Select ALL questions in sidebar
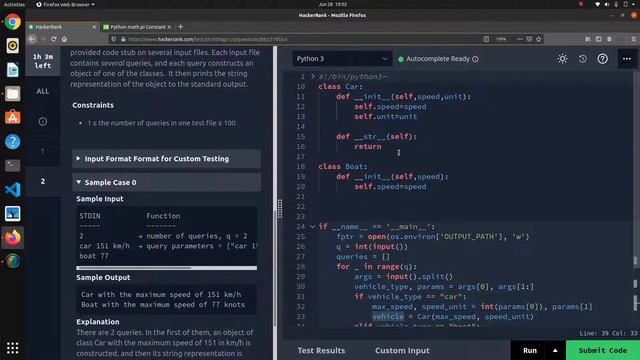The height and width of the screenshot is (360, 640). 42,91
